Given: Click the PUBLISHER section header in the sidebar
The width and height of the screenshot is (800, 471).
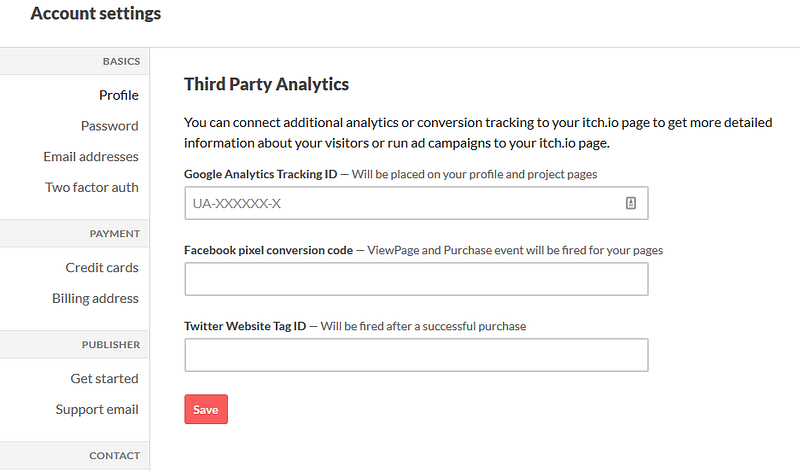Looking at the screenshot, I should point(110,345).
